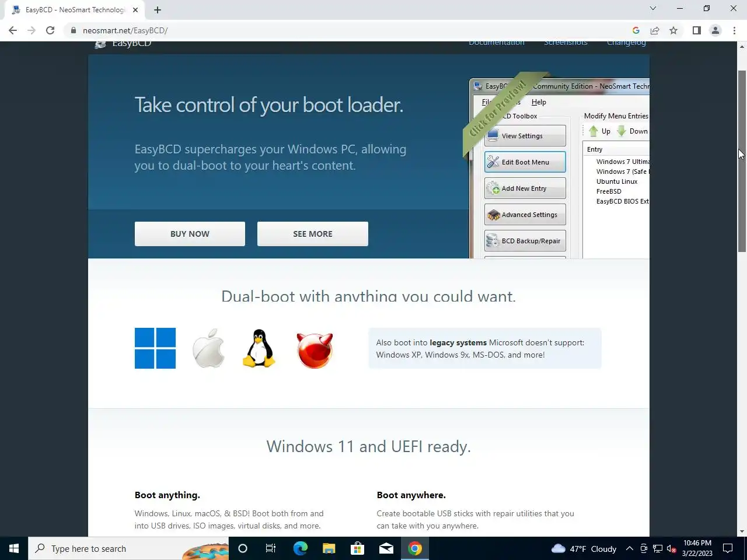View site information lock icon
The width and height of the screenshot is (747, 560).
click(73, 30)
